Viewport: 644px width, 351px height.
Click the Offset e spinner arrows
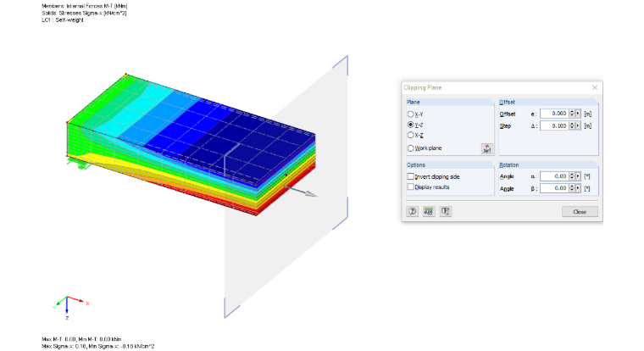tap(572, 114)
